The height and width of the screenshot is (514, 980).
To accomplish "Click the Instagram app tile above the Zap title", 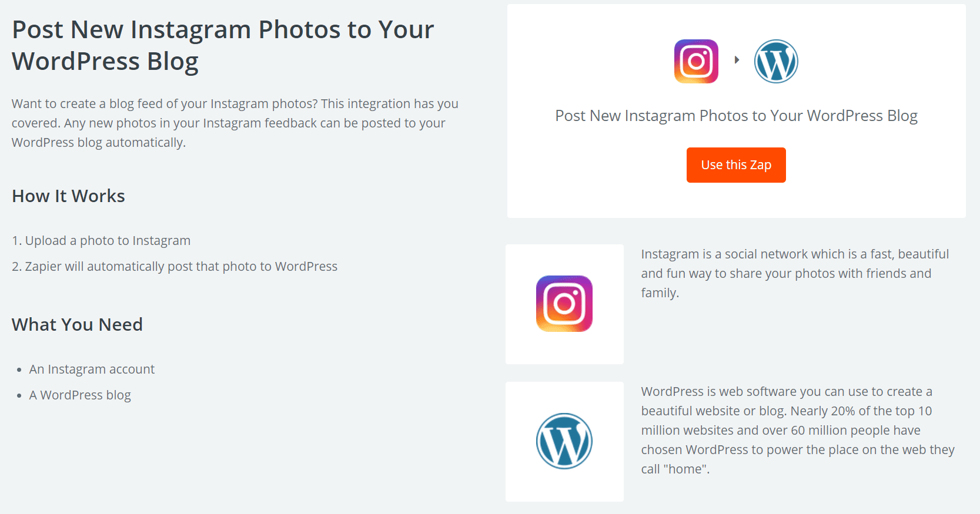I will [696, 61].
